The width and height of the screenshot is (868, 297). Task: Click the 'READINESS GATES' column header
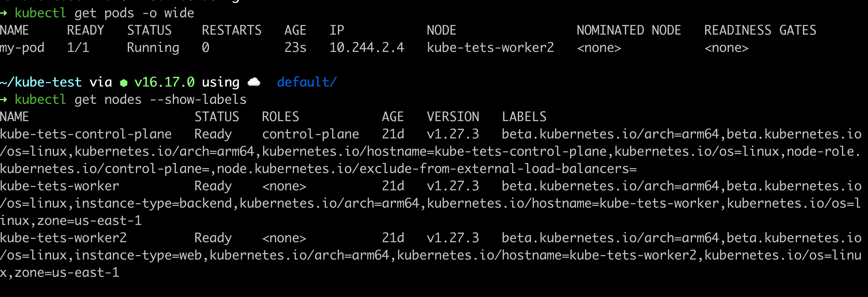coord(760,30)
